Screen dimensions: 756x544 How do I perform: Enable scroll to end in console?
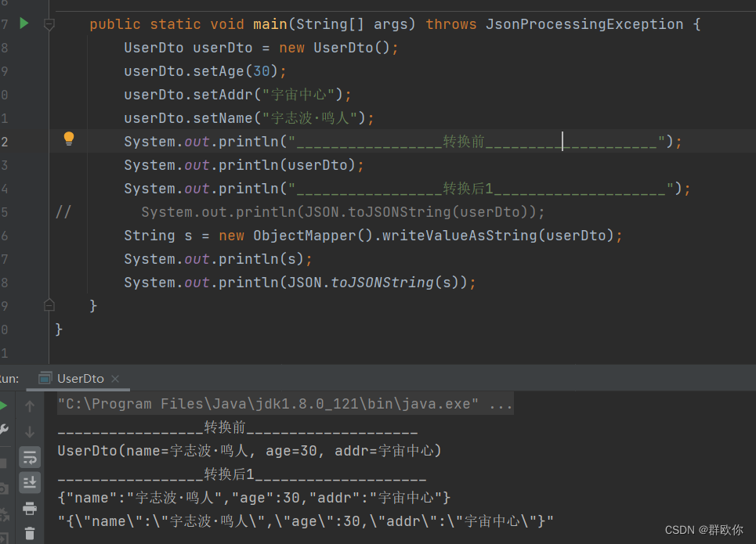(x=30, y=483)
